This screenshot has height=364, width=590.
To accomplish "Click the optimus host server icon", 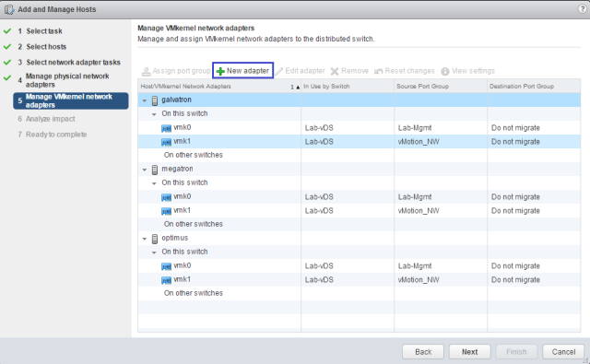I will click(x=155, y=239).
